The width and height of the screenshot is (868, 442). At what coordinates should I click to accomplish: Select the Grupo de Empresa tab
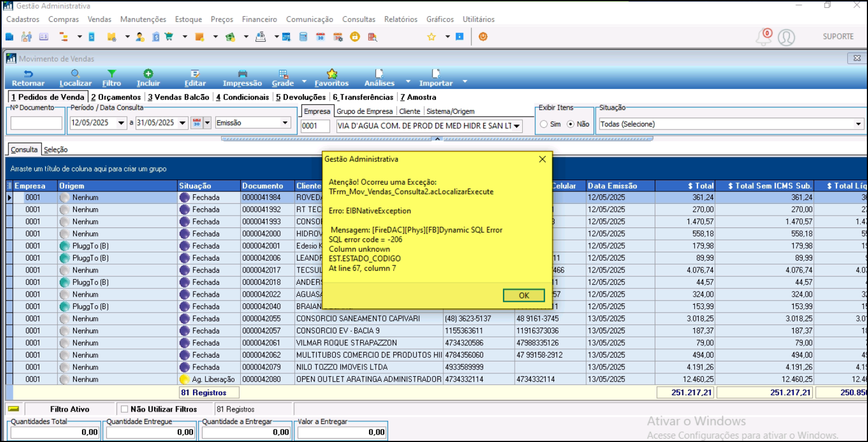(365, 111)
